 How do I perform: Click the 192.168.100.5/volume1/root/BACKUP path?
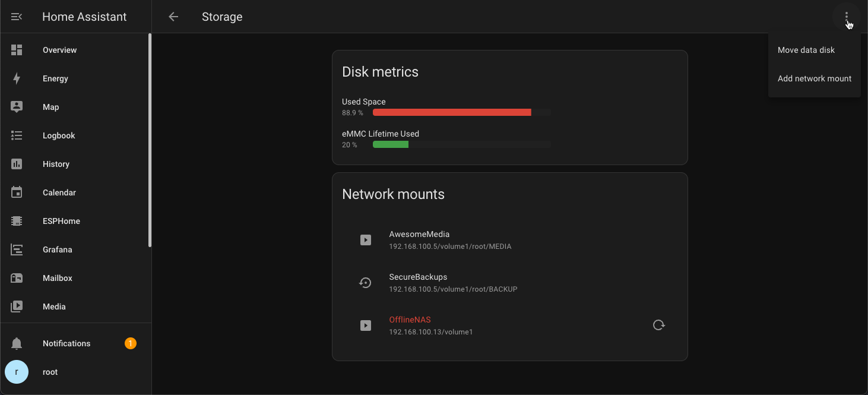[453, 289]
